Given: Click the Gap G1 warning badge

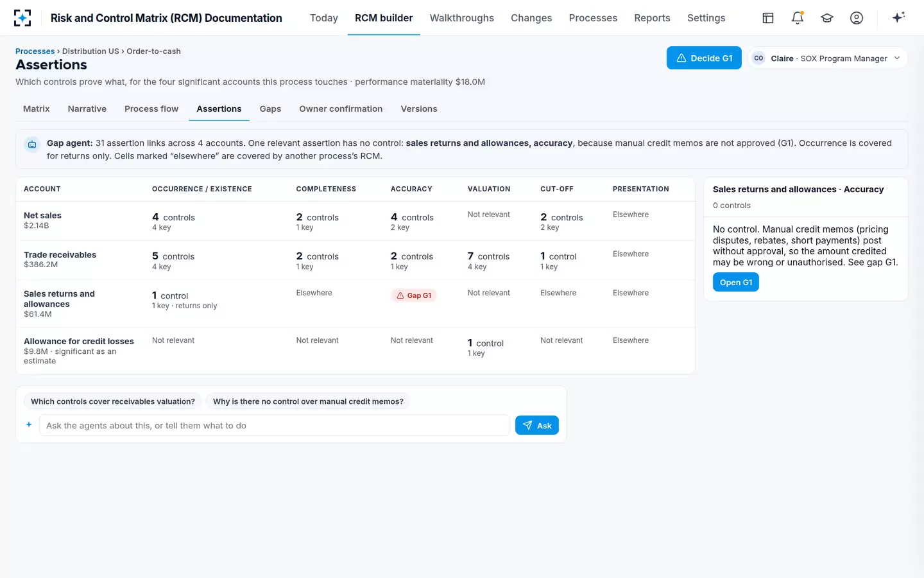Looking at the screenshot, I should (414, 295).
